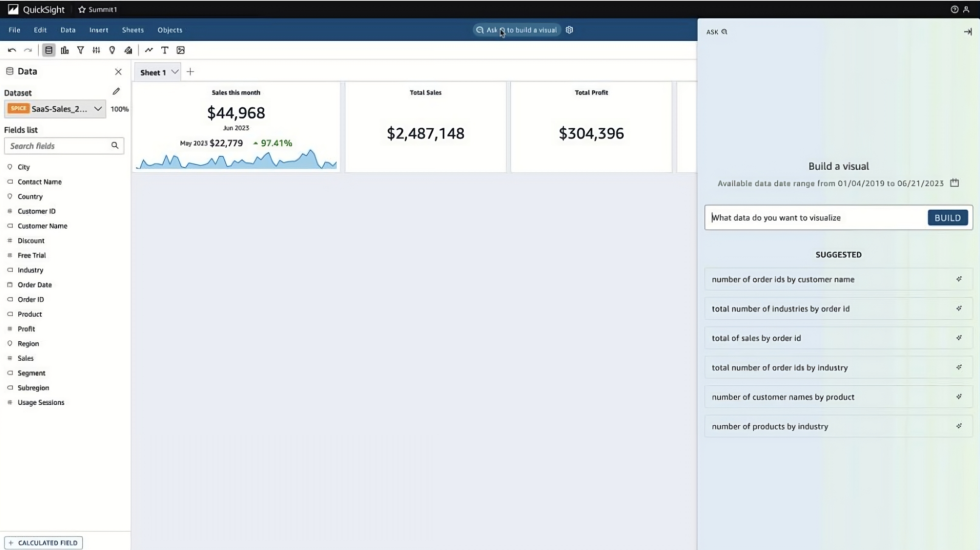Screen dimensions: 980x550
Task: Click the Calculated Field button
Action: point(43,543)
